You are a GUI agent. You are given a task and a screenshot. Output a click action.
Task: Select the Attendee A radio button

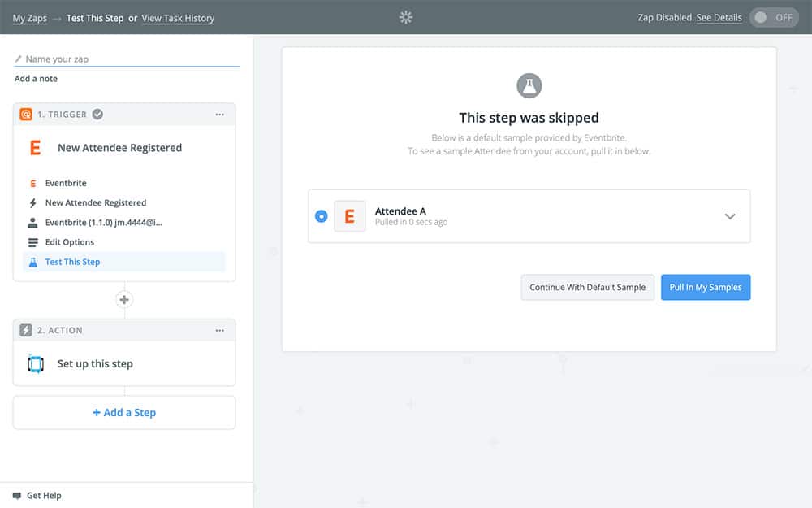(321, 216)
